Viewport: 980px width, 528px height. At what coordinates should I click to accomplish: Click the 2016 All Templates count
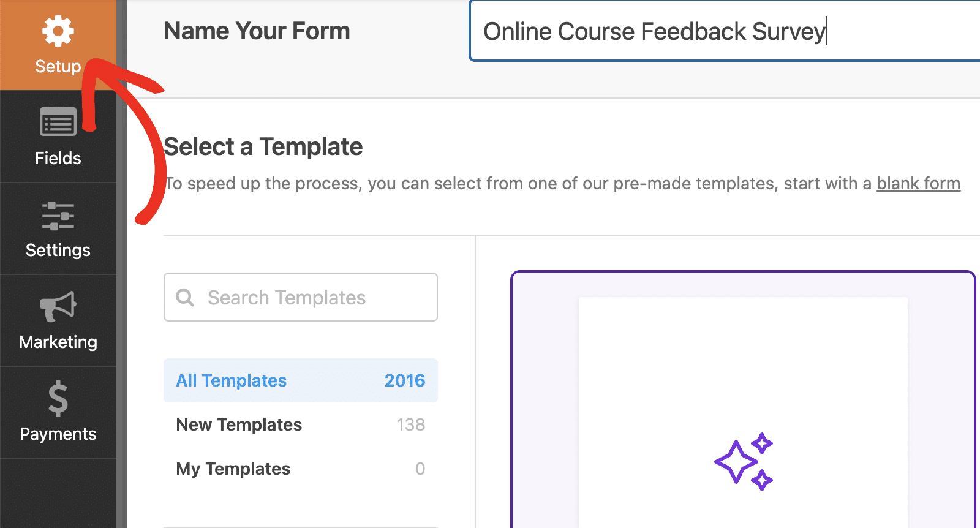(x=404, y=380)
